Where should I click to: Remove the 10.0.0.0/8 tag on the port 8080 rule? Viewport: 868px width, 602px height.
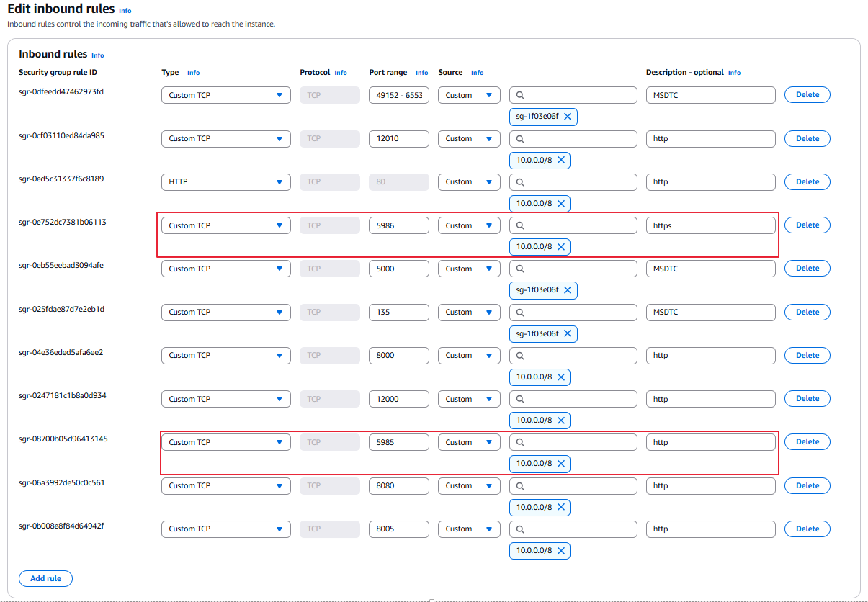(561, 507)
